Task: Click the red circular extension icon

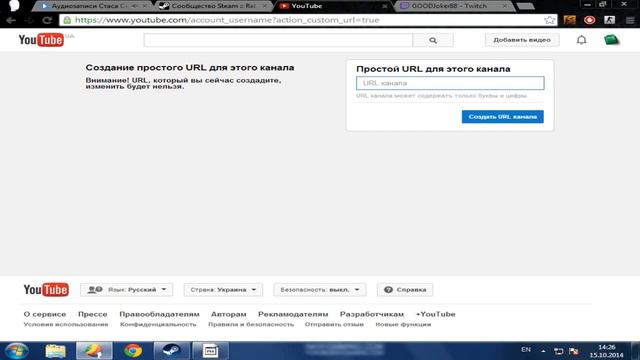Action: point(589,20)
